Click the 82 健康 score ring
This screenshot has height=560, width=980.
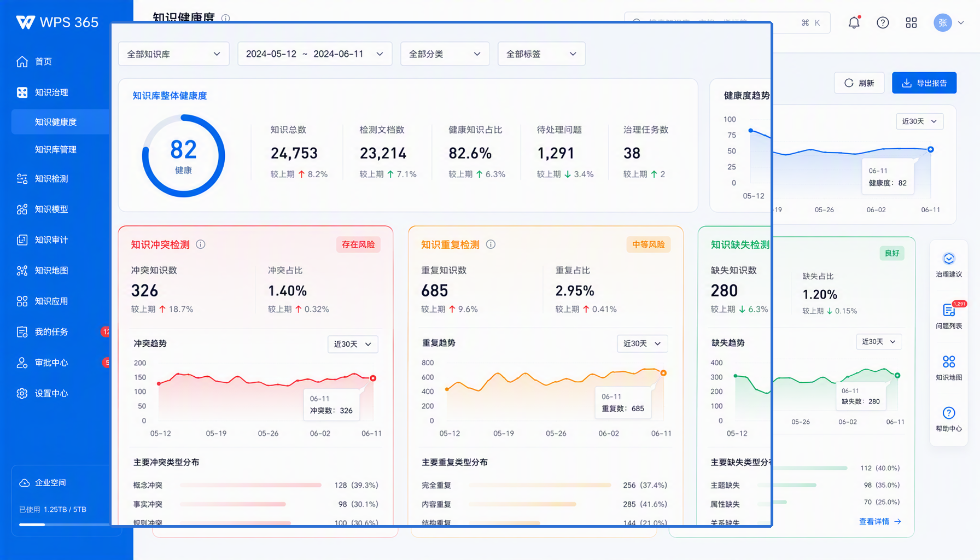(x=184, y=156)
